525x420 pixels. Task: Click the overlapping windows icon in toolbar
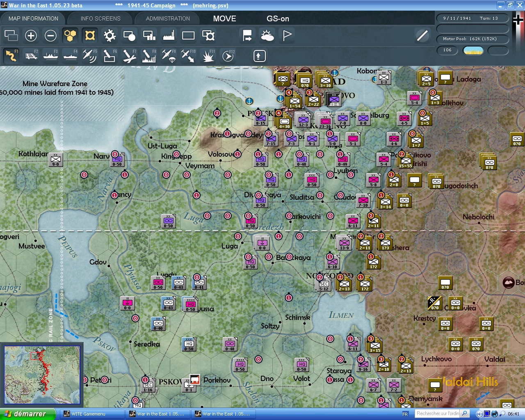pos(11,36)
